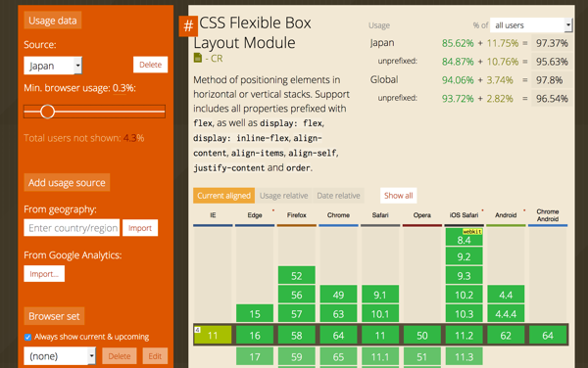This screenshot has width=588, height=368.
Task: Switch to Usage relative tab
Action: (x=283, y=196)
